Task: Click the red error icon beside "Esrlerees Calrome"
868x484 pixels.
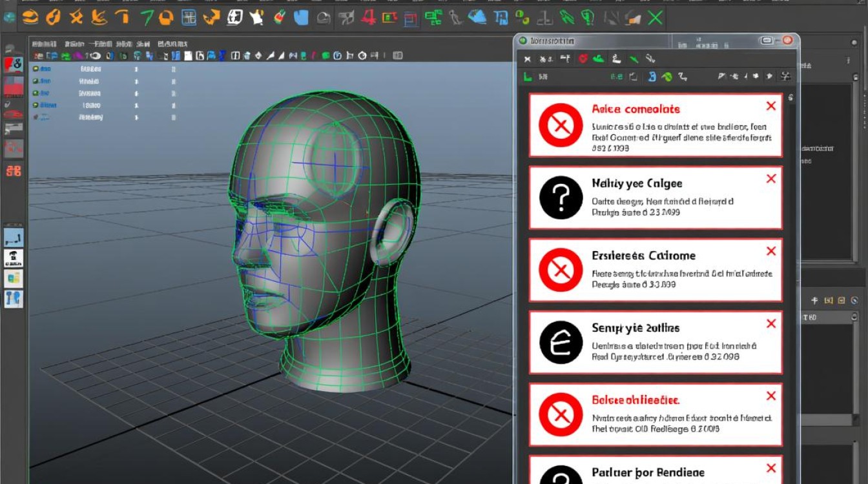Action: pyautogui.click(x=561, y=270)
